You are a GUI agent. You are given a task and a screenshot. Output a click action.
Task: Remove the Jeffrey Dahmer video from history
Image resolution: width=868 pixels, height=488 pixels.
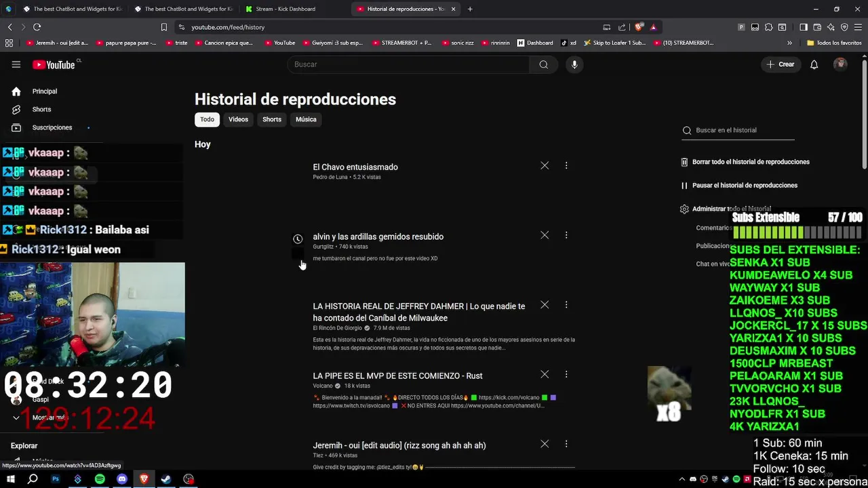[x=545, y=305]
